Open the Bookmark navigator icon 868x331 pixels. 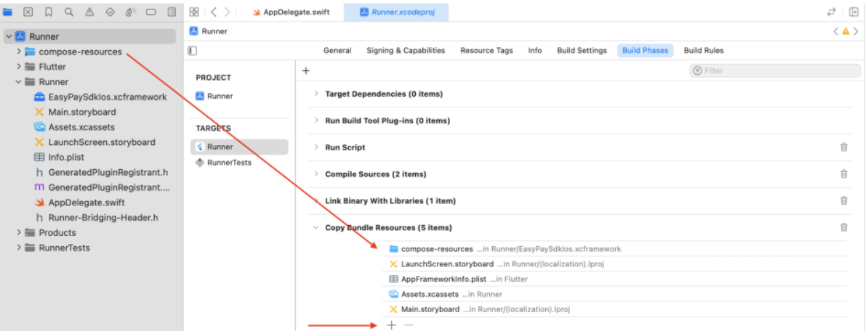[x=49, y=12]
